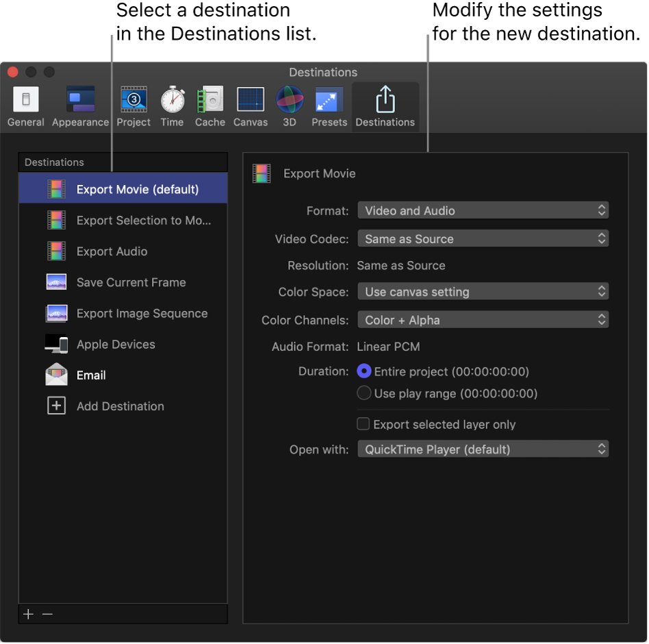The image size is (649, 644).
Task: Open the Video Codec dropdown
Action: point(483,238)
